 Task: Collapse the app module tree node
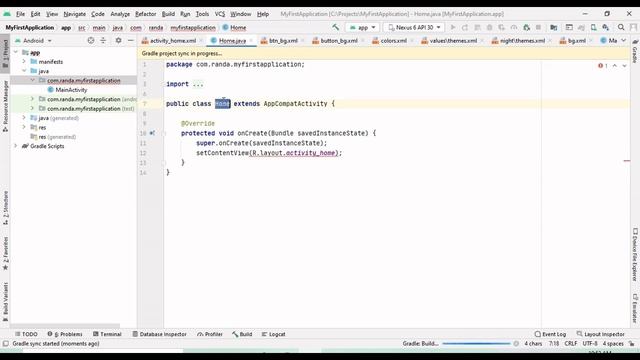(x=16, y=52)
